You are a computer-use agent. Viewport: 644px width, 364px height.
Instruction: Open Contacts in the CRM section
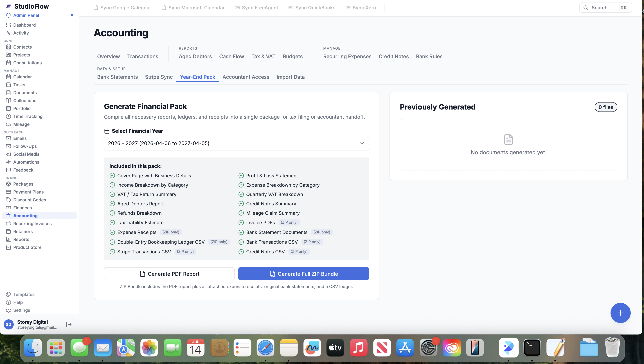22,47
